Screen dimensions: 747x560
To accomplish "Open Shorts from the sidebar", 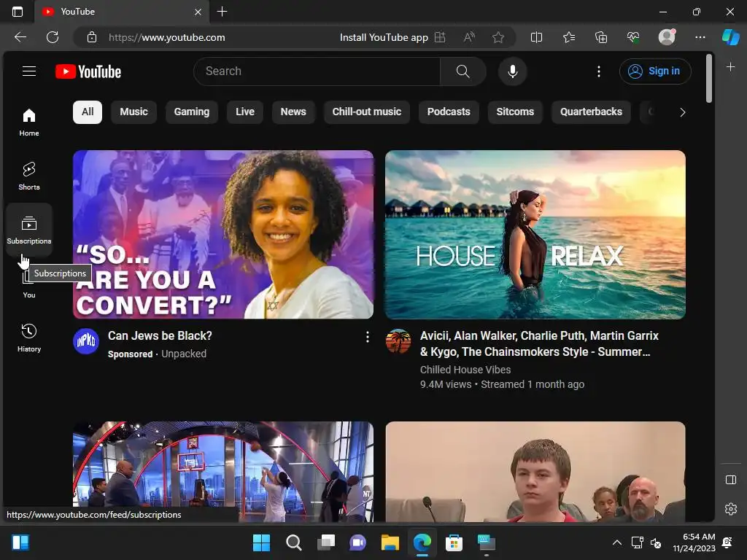I will coord(29,176).
